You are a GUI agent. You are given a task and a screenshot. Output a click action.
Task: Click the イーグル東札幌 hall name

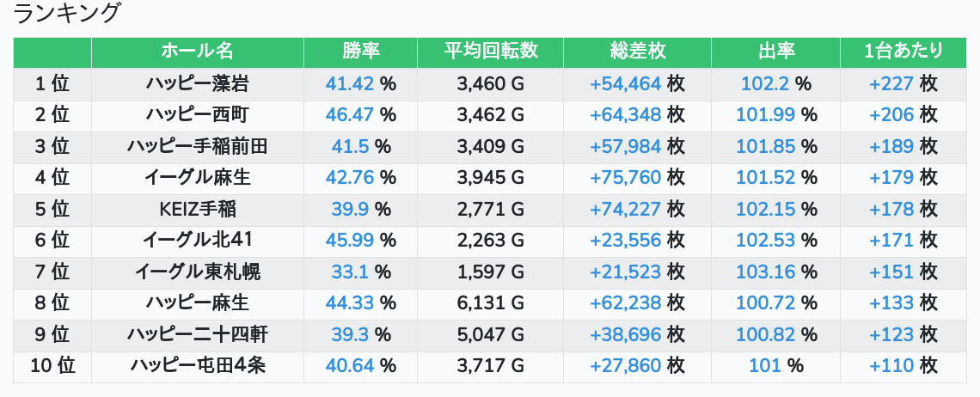tap(197, 272)
